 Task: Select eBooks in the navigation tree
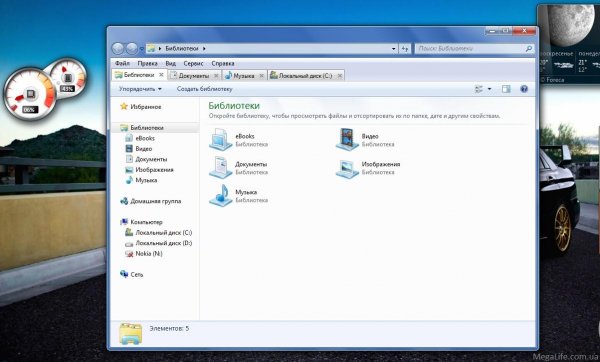coord(140,138)
